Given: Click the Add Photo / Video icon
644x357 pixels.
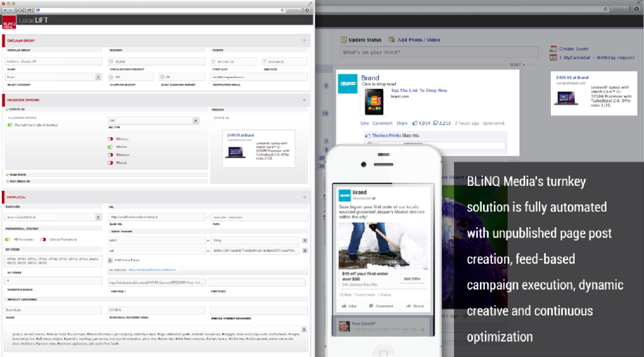Looking at the screenshot, I should point(392,40).
